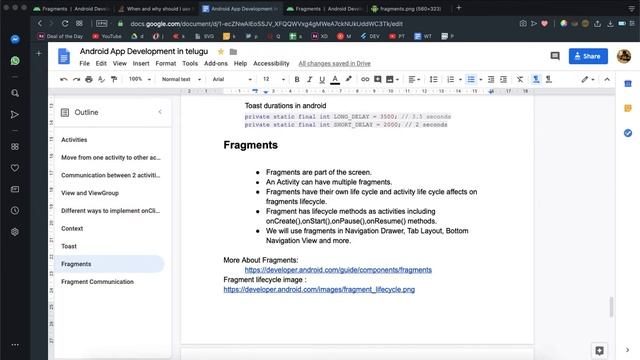Collapse the document outline panel
The width and height of the screenshot is (640, 360).
[160, 112]
